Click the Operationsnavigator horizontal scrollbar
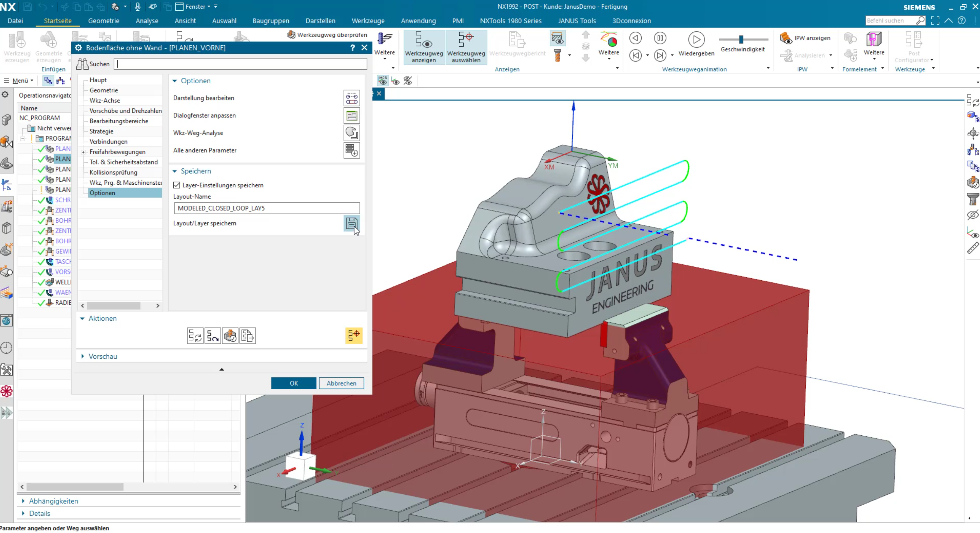Image resolution: width=980 pixels, height=533 pixels. (x=75, y=487)
